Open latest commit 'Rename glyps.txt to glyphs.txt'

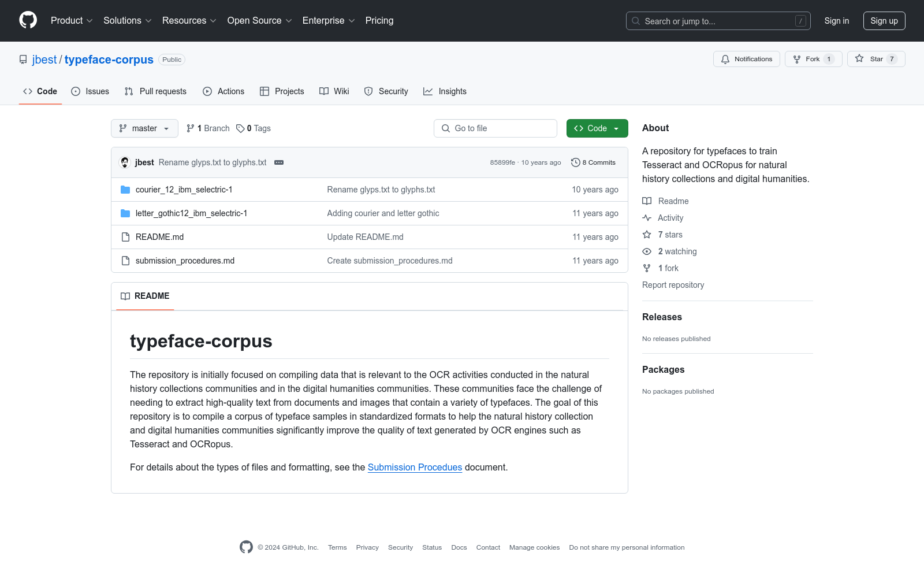213,162
